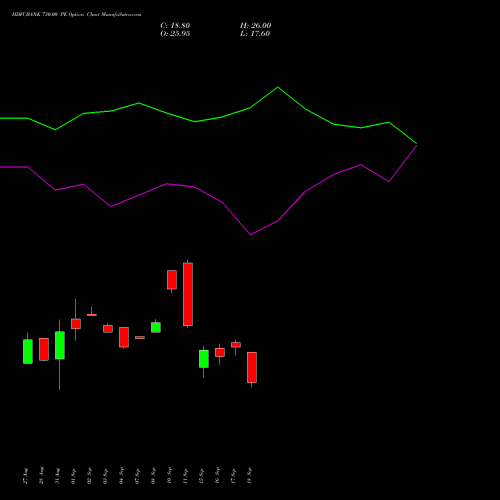Viewport: 500px width, 500px height.
Task: Click the close value C: 18.80
Action: [175, 26]
